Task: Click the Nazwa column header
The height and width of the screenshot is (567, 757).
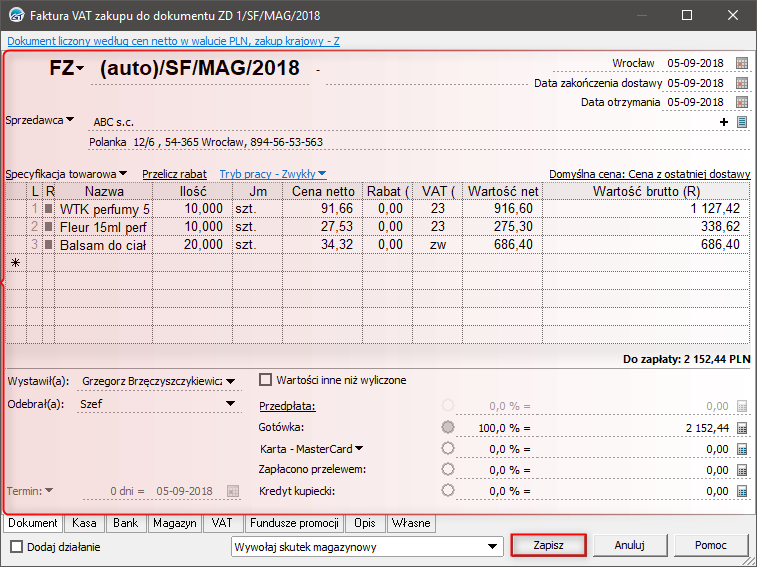Action: click(x=104, y=191)
